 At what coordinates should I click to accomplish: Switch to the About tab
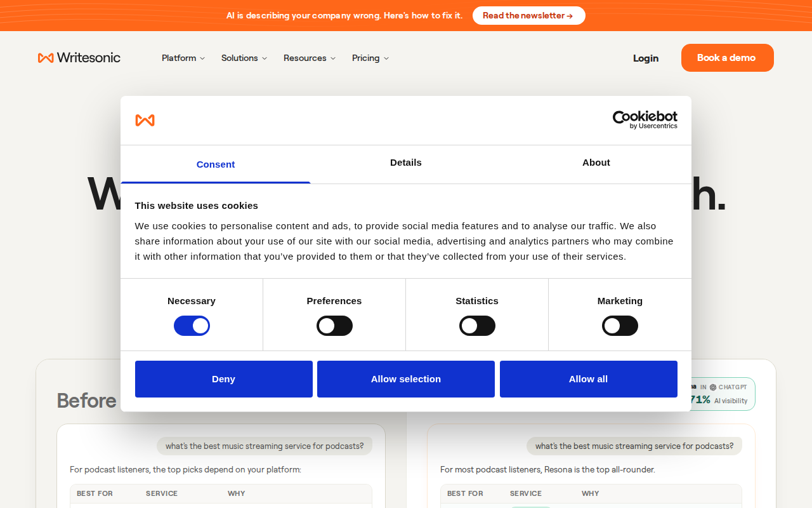click(596, 163)
